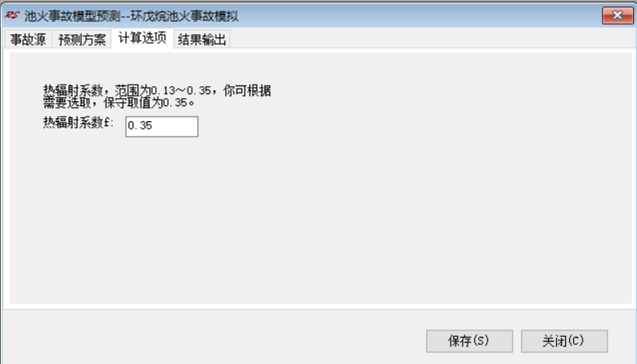Screen dimensions: 637x364
Task: Click empty title bar area beside the title
Action: click(419, 16)
